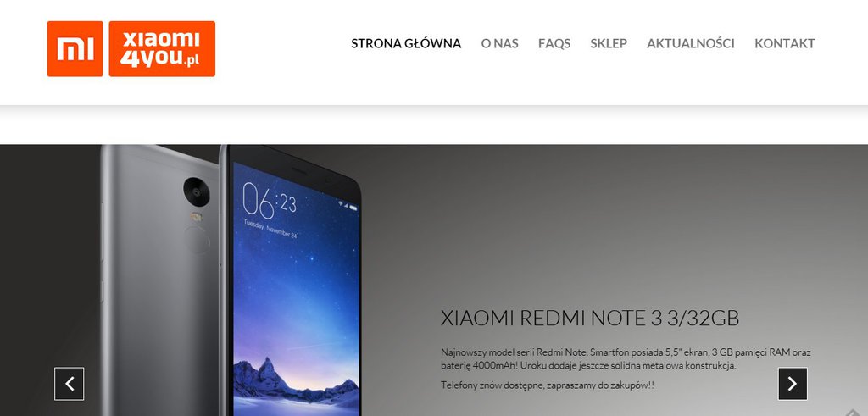Open the O Nas page
This screenshot has width=868, height=416.
pyautogui.click(x=499, y=43)
